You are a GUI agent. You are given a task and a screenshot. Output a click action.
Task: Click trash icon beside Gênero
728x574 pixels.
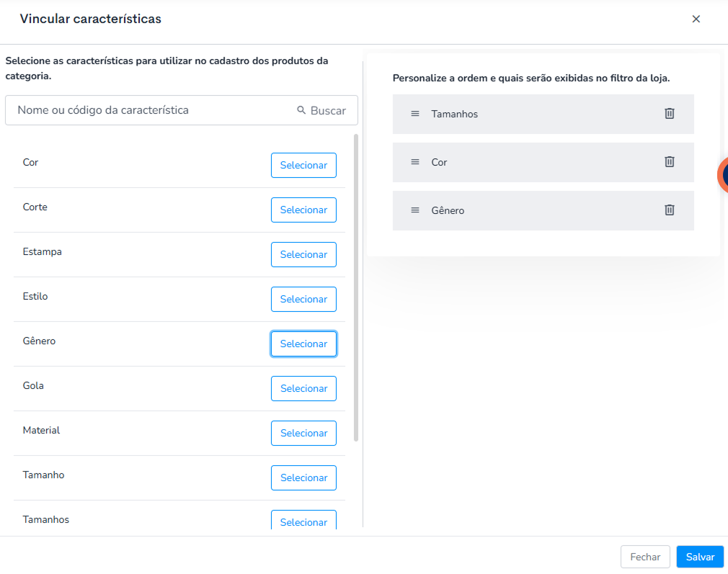(669, 210)
